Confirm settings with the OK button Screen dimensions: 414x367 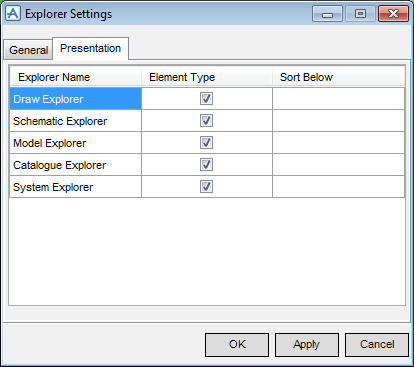click(237, 345)
